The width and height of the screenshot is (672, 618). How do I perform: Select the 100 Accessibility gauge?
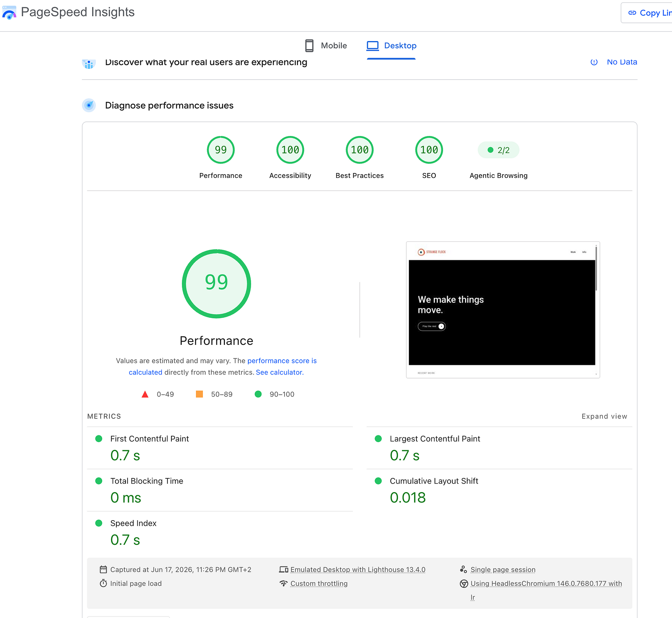(290, 150)
